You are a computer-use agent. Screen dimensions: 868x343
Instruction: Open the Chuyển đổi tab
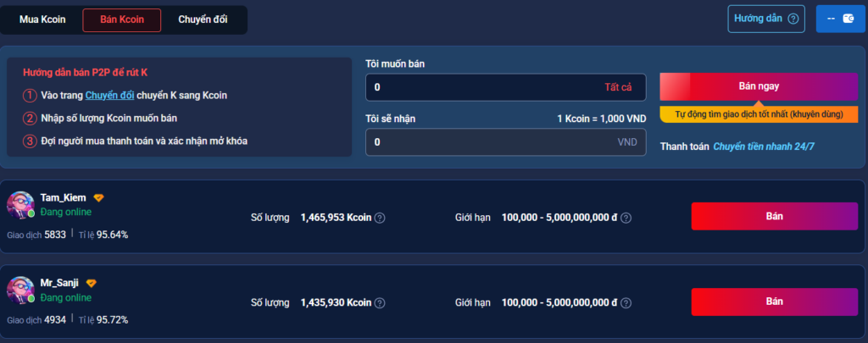[x=203, y=19]
